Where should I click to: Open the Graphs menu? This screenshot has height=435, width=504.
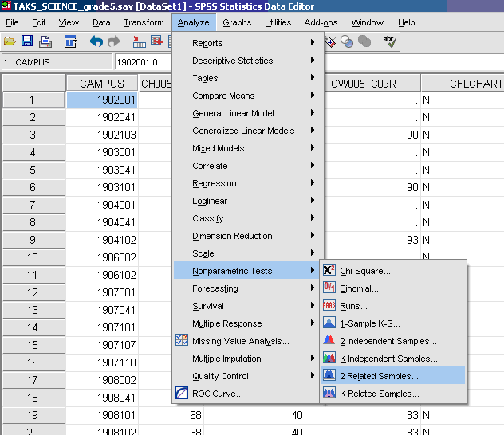pyautogui.click(x=237, y=22)
